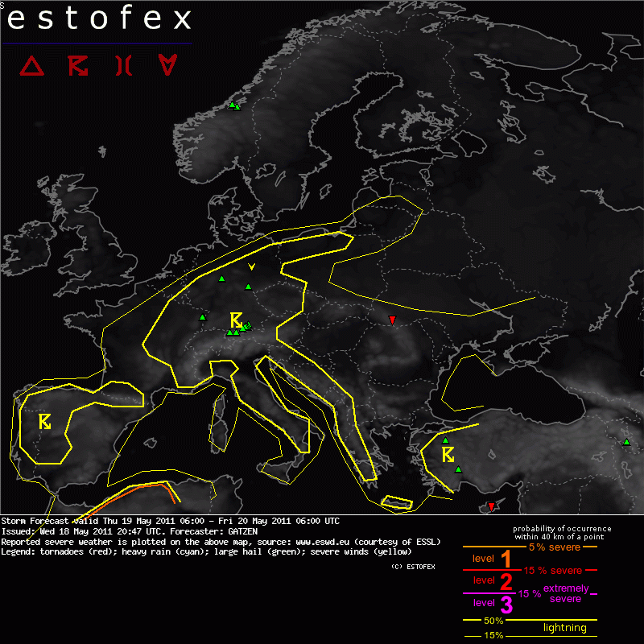The width and height of the screenshot is (644, 644).
Task: Click the yellow lightning legend label
Action: [564, 628]
